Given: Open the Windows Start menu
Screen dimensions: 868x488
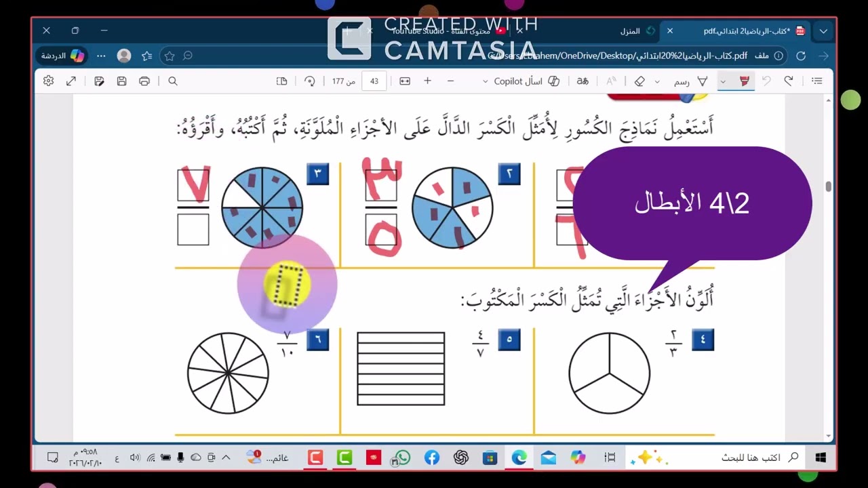Looking at the screenshot, I should pos(821,458).
